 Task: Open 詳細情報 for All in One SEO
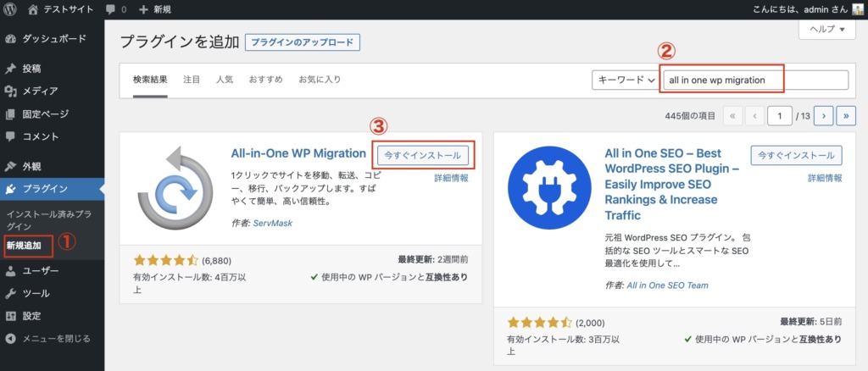[x=826, y=178]
